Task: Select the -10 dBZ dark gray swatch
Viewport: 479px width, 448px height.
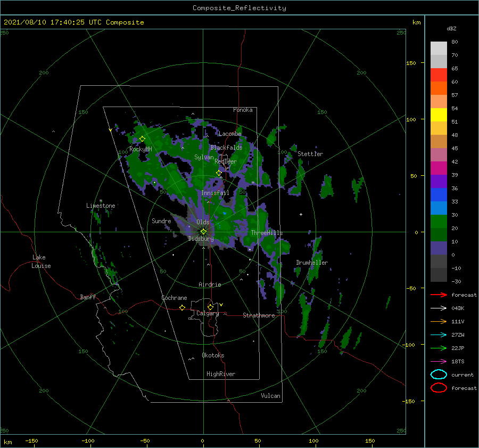Action: (x=439, y=275)
